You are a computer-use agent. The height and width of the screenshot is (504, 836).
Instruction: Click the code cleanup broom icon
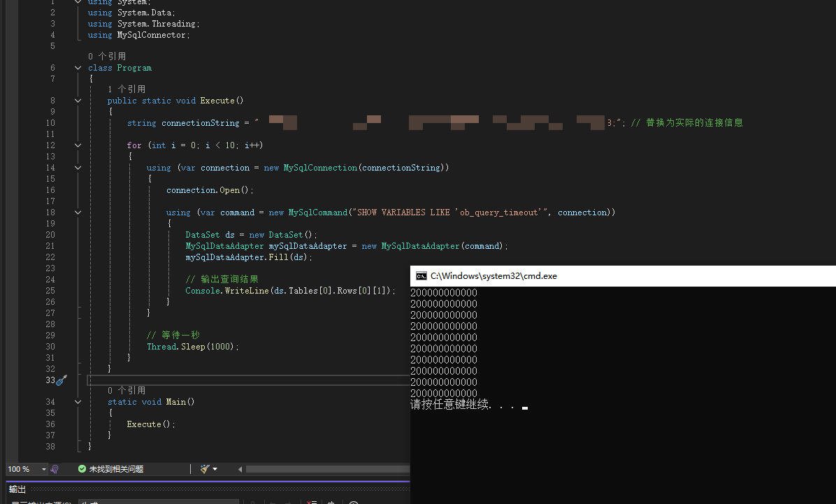coord(205,469)
